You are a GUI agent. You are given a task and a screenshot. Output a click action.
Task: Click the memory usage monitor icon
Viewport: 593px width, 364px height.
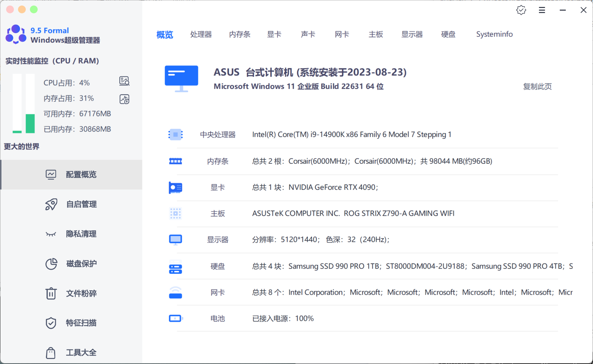click(x=124, y=99)
